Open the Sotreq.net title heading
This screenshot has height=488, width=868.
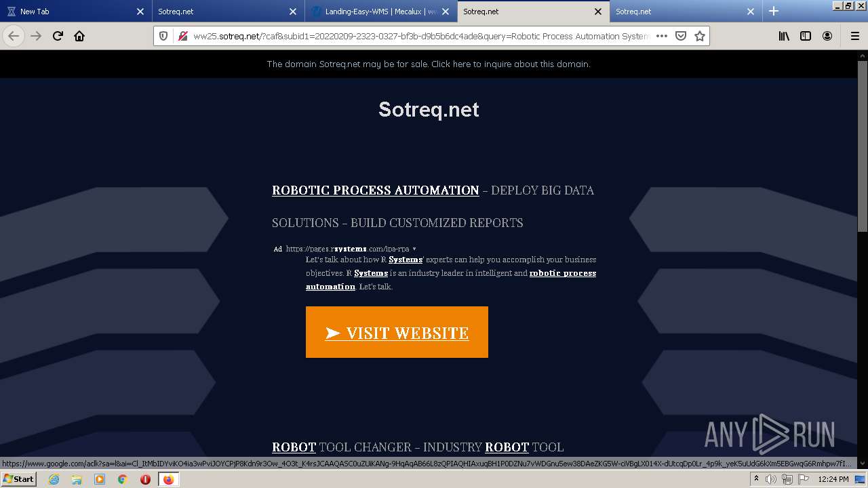[429, 110]
